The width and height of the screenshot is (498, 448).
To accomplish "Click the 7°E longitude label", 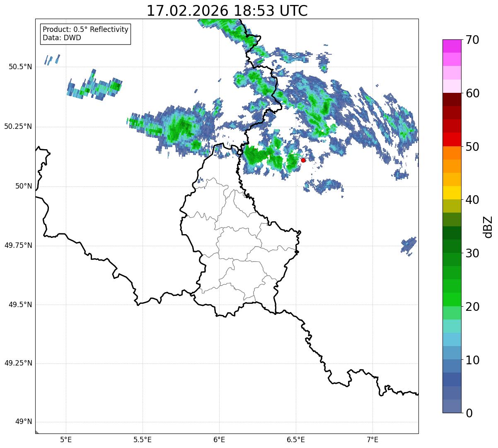I will [372, 440].
